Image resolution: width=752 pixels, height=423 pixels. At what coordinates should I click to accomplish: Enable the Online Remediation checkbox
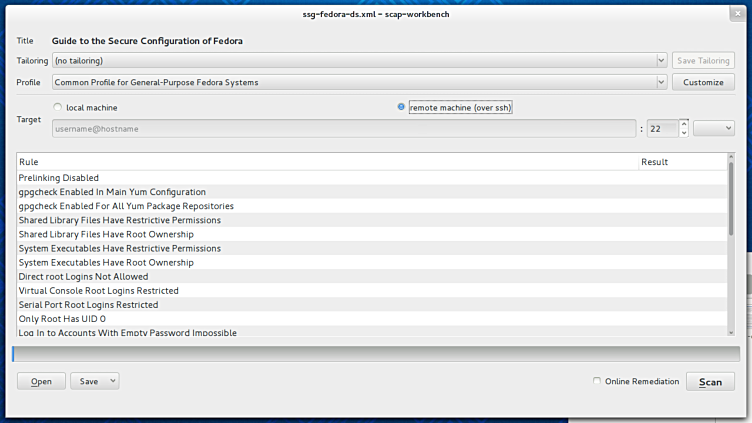597,381
